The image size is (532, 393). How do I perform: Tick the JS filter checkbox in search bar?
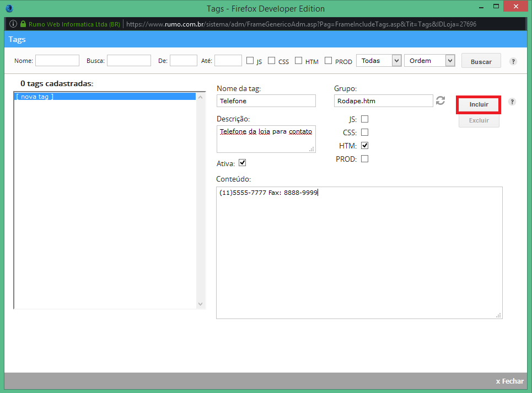[250, 61]
